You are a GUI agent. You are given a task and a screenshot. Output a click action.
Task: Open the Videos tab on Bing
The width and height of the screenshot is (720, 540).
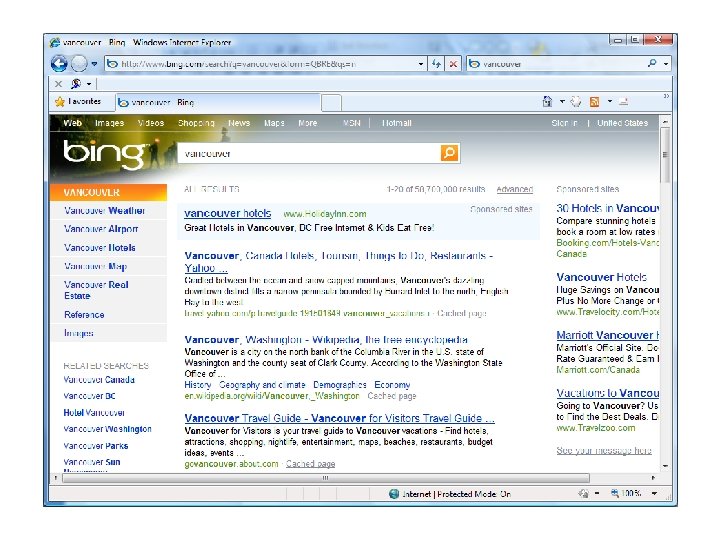tap(151, 123)
